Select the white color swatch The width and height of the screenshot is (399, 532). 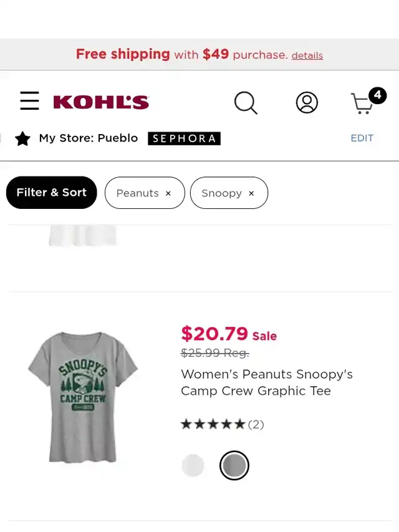click(193, 465)
